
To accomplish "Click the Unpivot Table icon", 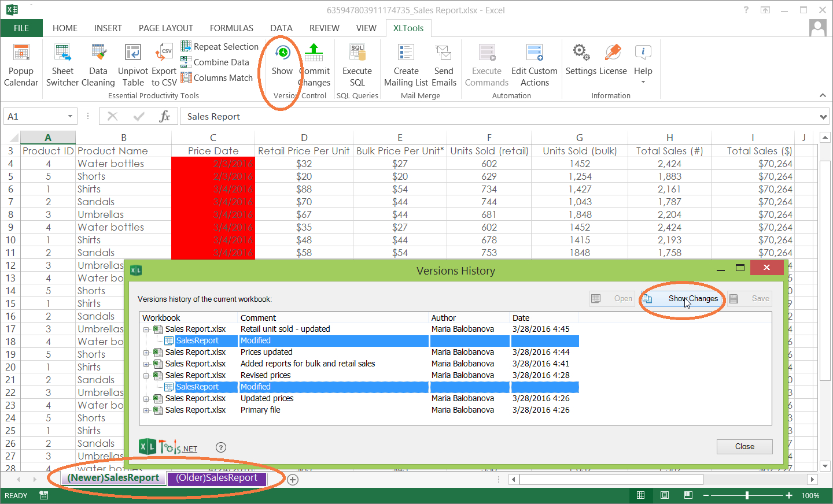I will 132,64.
